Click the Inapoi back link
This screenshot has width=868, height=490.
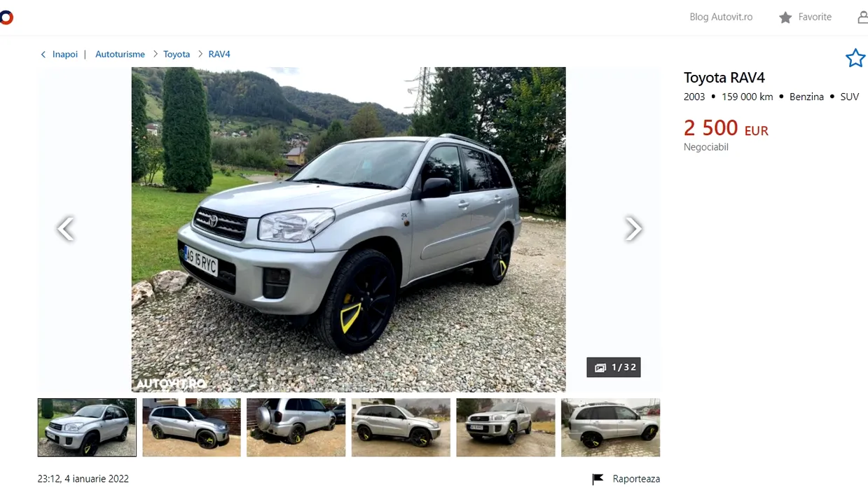pos(65,54)
